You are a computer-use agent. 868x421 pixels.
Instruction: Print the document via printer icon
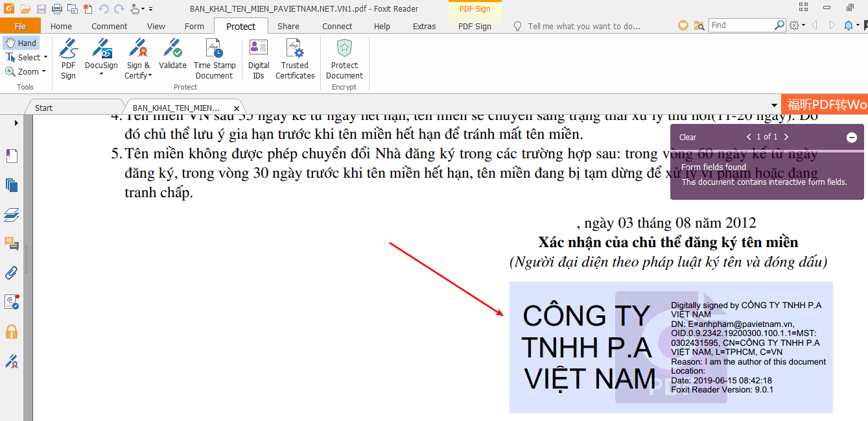coord(56,9)
